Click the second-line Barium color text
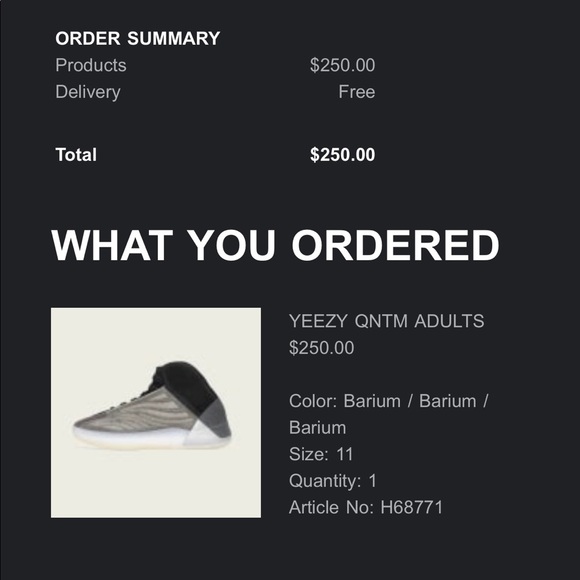 (x=317, y=428)
